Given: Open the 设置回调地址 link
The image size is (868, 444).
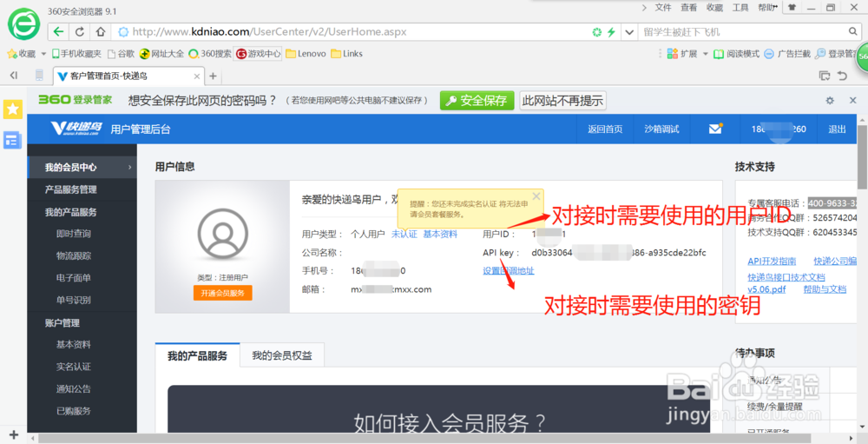Looking at the screenshot, I should click(509, 270).
